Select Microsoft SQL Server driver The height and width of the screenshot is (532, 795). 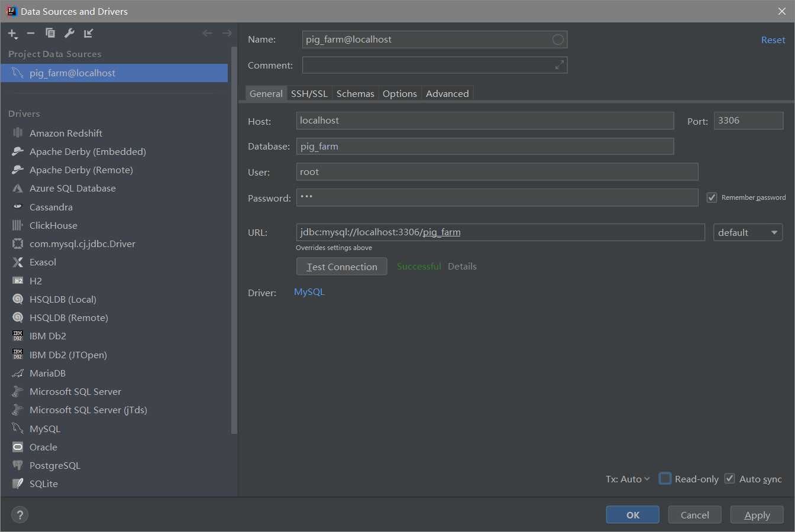click(114, 391)
